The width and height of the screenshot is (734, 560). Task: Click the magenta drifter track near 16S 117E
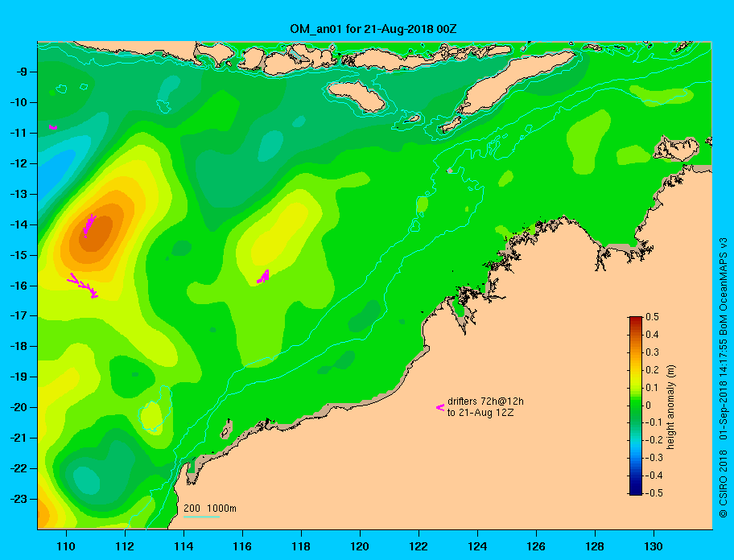point(263,277)
